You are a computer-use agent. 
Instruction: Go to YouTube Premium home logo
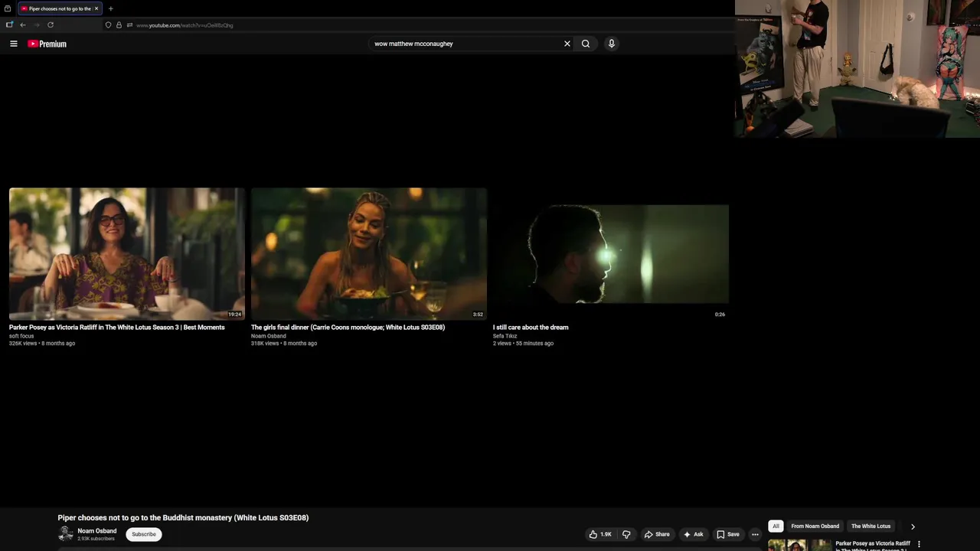coord(47,44)
